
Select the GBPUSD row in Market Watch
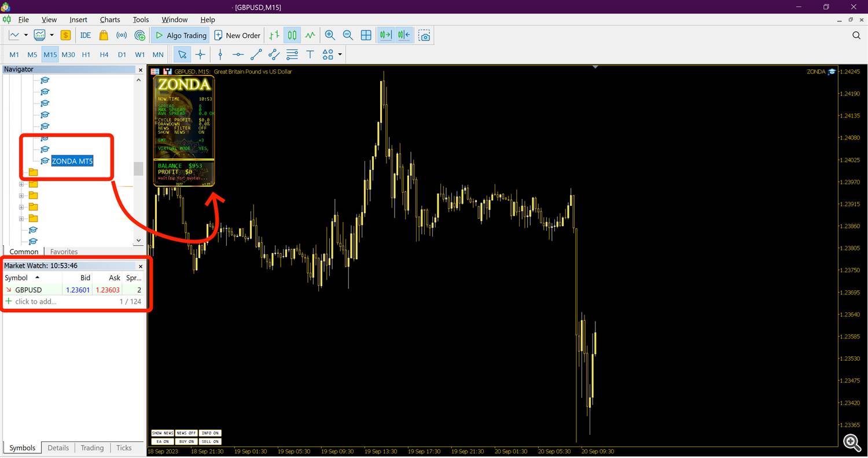coord(73,290)
